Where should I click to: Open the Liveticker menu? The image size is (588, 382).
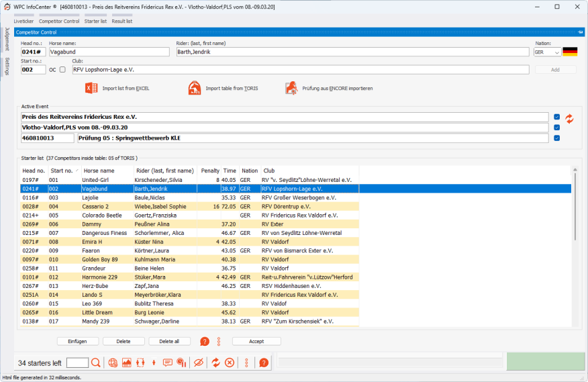23,21
